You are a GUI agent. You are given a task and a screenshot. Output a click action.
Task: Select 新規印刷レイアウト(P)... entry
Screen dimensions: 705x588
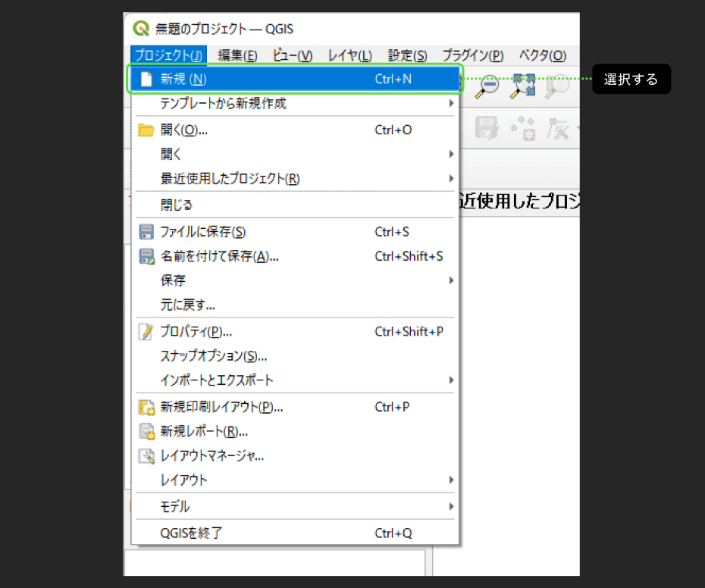click(295, 407)
